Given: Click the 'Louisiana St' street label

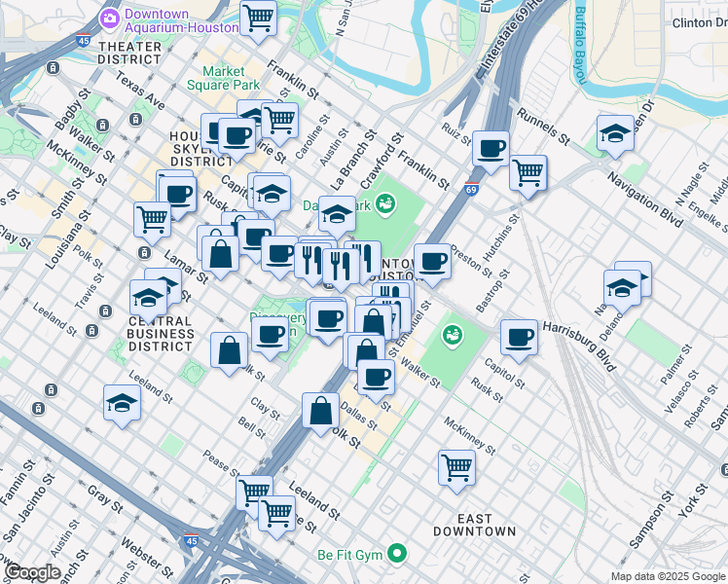Looking at the screenshot, I should [x=69, y=239].
